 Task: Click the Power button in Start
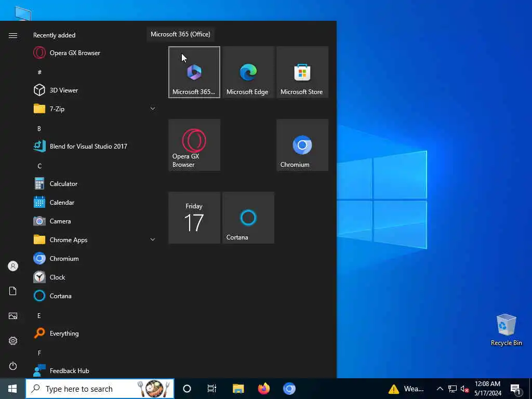coord(13,366)
